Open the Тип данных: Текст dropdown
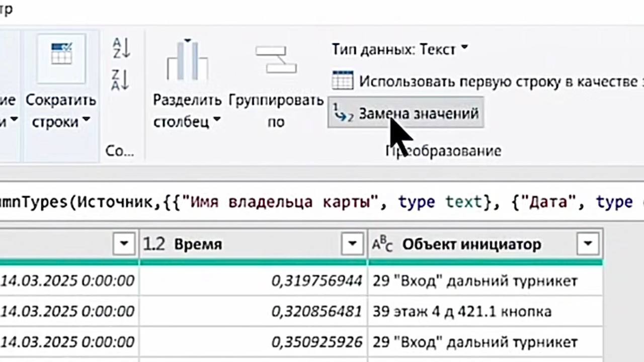 [400, 49]
